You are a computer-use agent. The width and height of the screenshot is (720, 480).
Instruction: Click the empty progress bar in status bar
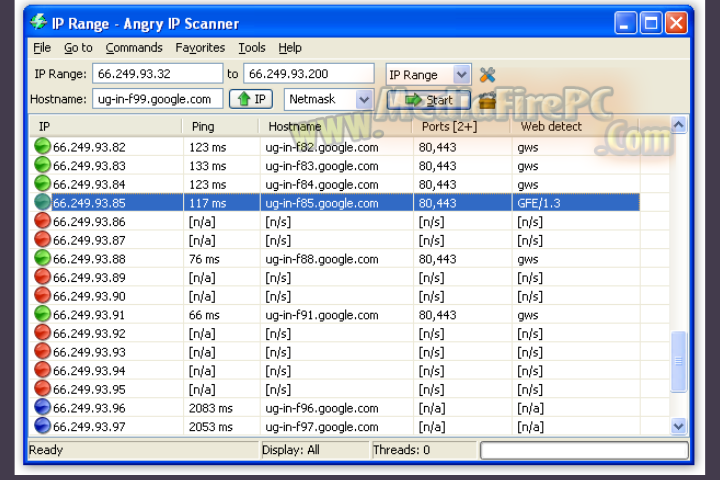[x=584, y=450]
